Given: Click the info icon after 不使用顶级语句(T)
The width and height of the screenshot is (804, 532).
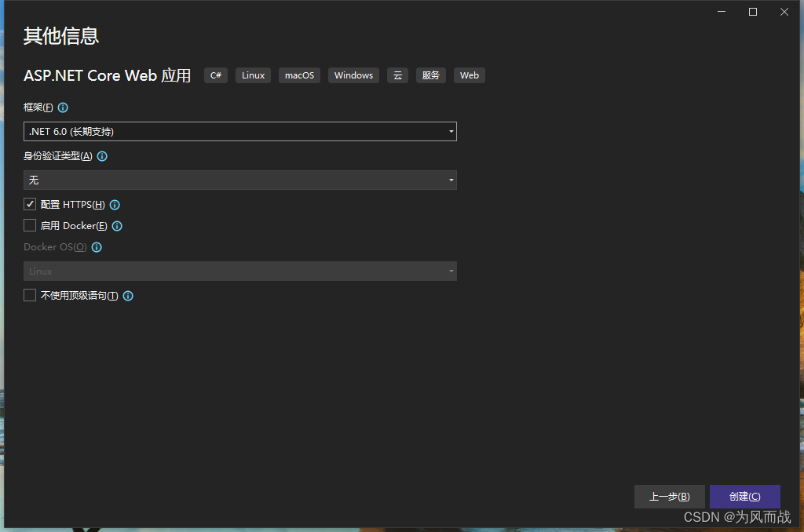Looking at the screenshot, I should pyautogui.click(x=128, y=296).
